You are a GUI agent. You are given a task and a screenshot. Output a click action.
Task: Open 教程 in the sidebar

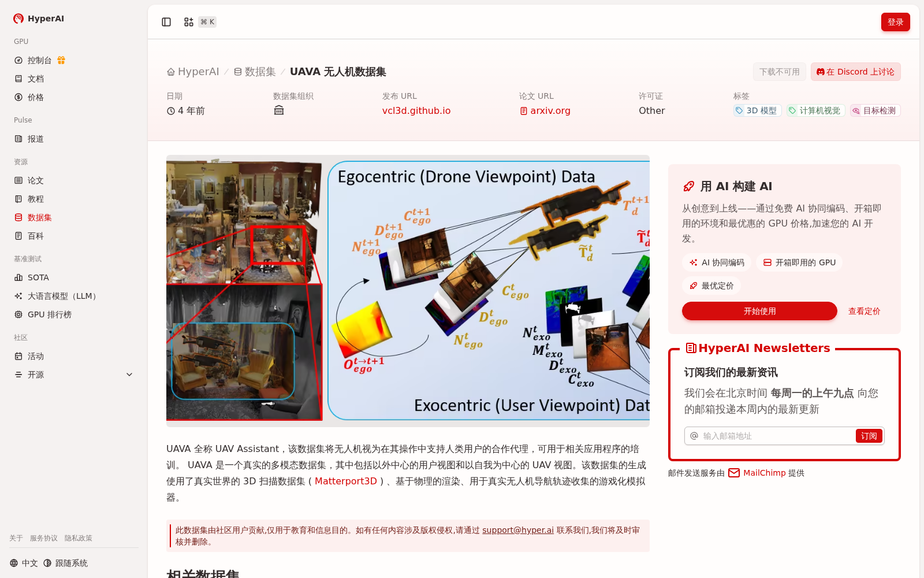(36, 199)
